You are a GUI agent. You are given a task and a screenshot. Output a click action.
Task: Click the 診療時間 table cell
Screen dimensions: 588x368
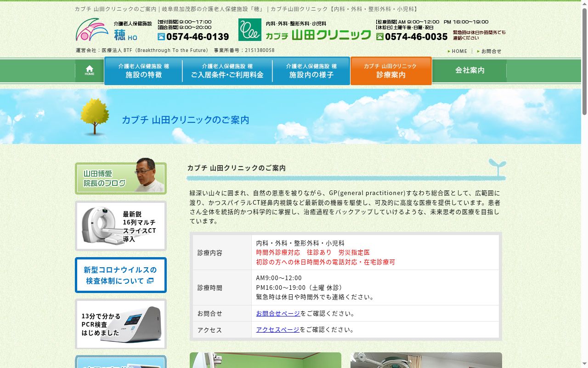pyautogui.click(x=222, y=287)
